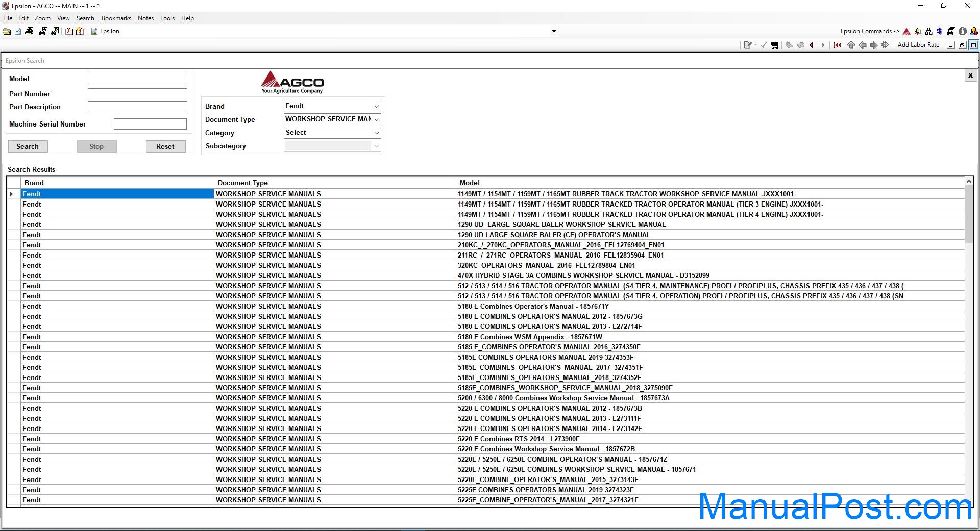Open the Zoom menu

pos(42,18)
